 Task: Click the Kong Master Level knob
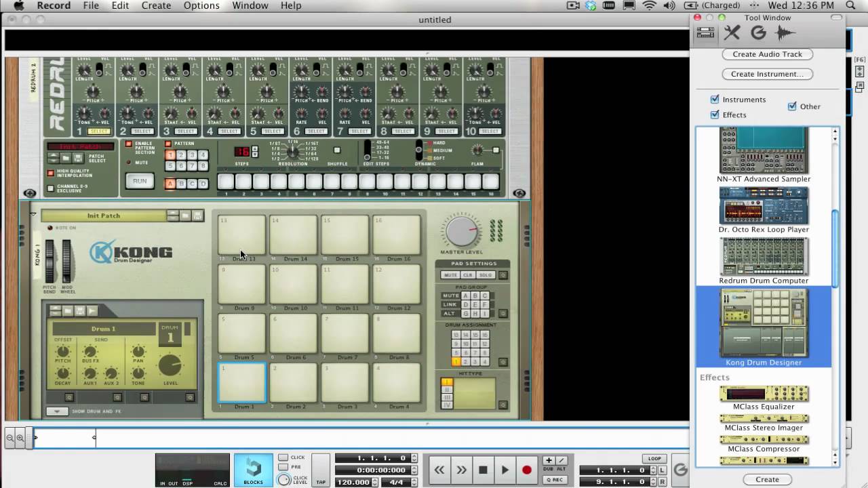pos(462,231)
